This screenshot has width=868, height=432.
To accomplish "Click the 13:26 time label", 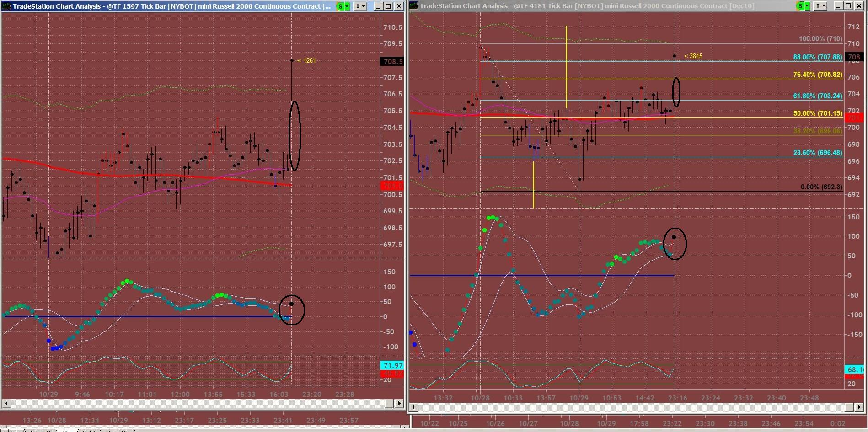I will [32, 420].
